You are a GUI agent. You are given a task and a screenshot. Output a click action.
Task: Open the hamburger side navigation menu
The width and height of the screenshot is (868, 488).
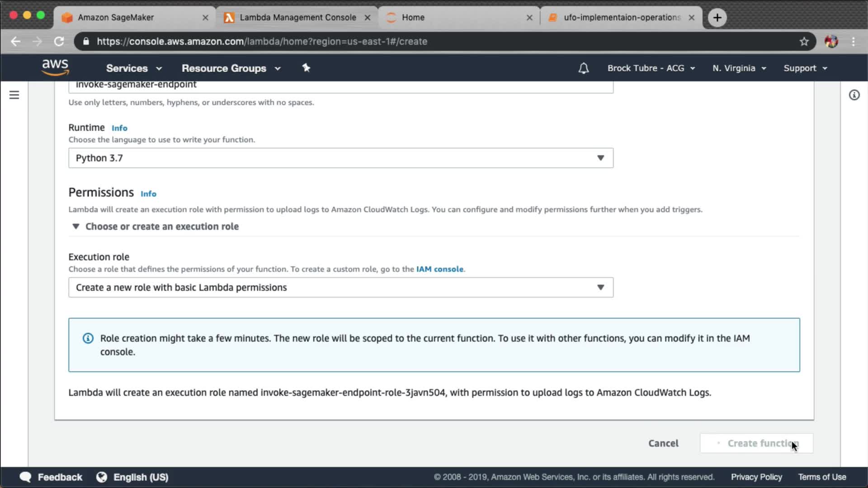[14, 95]
